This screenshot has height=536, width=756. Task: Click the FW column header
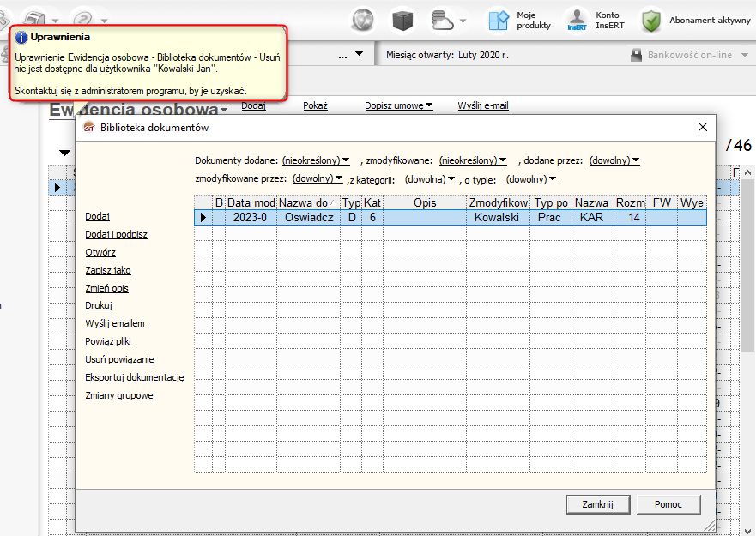point(662,202)
